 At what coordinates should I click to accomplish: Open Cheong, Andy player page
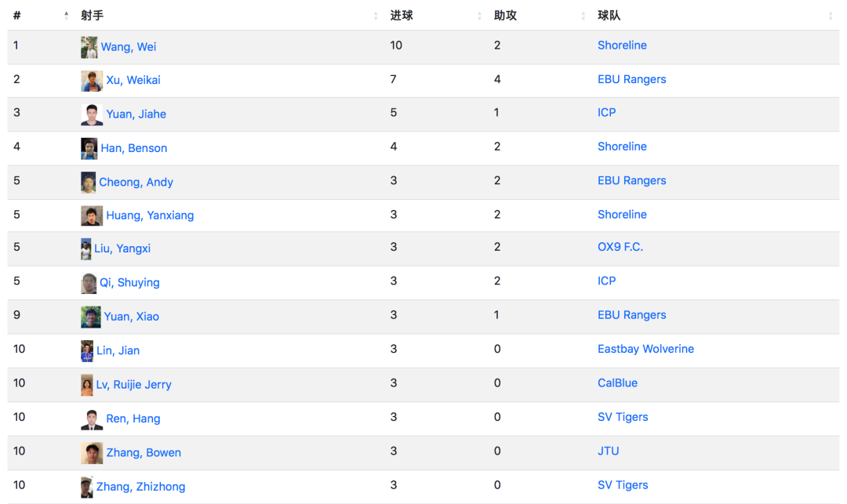(136, 182)
